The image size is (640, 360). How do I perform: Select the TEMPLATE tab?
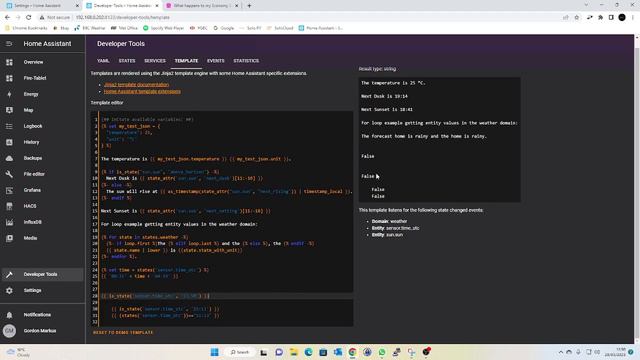(x=186, y=61)
